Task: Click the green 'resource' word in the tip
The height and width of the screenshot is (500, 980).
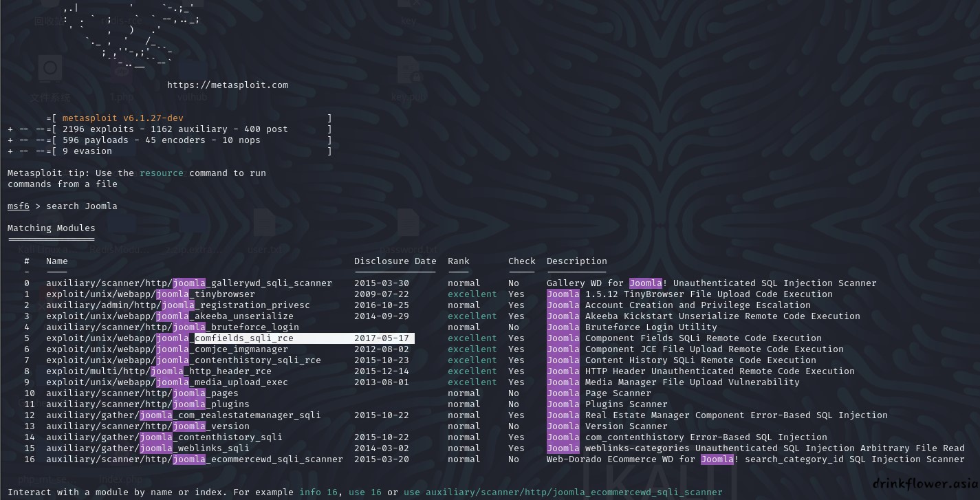Action: coord(162,173)
